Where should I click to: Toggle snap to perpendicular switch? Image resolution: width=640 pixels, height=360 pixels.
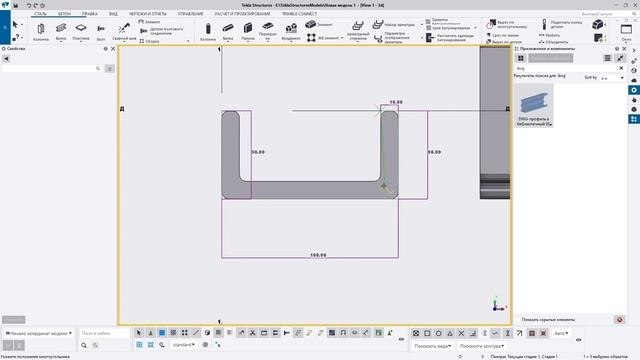pos(473,333)
